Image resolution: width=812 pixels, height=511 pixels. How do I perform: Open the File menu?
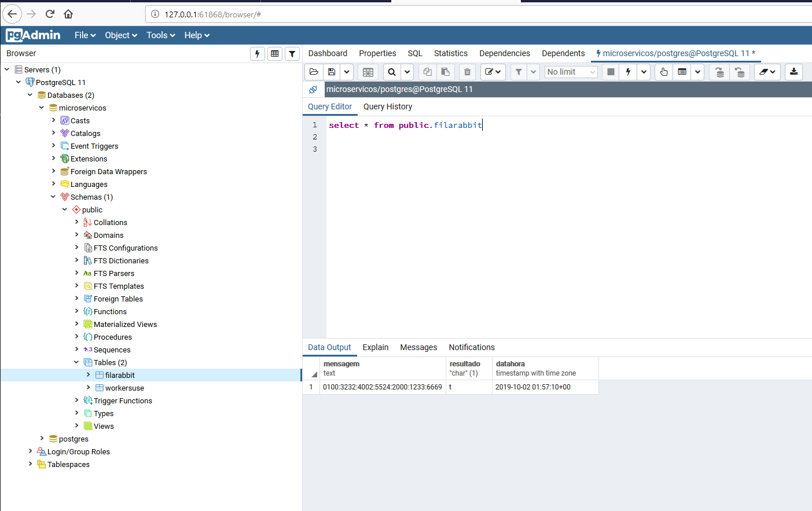click(85, 35)
